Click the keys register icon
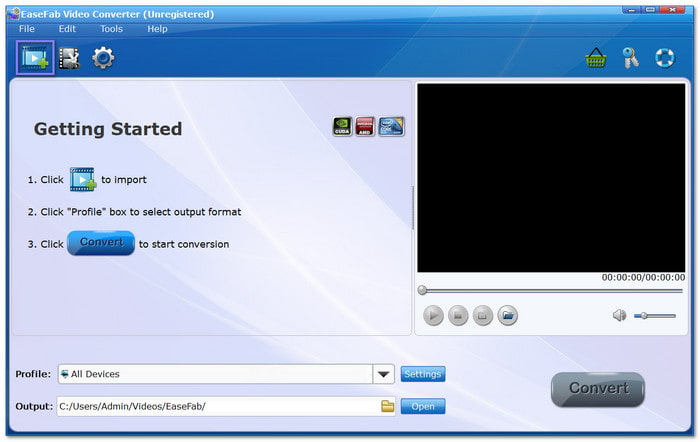Viewport: 700px width, 442px height. pyautogui.click(x=630, y=58)
